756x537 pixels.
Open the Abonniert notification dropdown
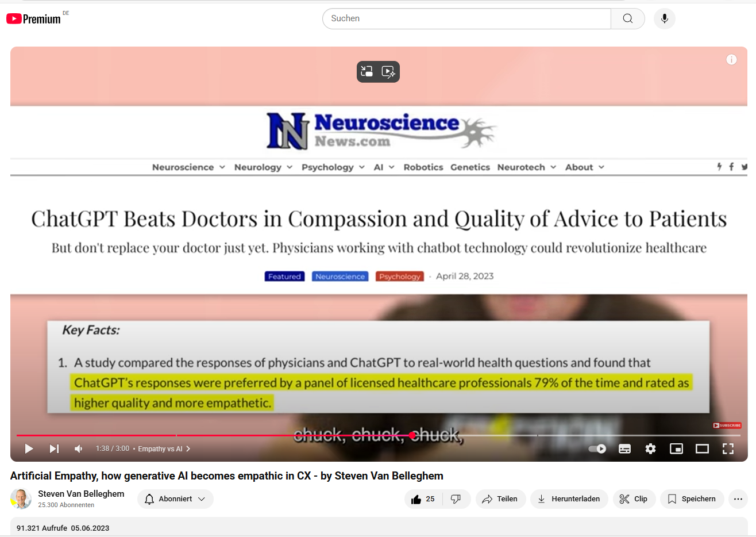click(x=175, y=499)
